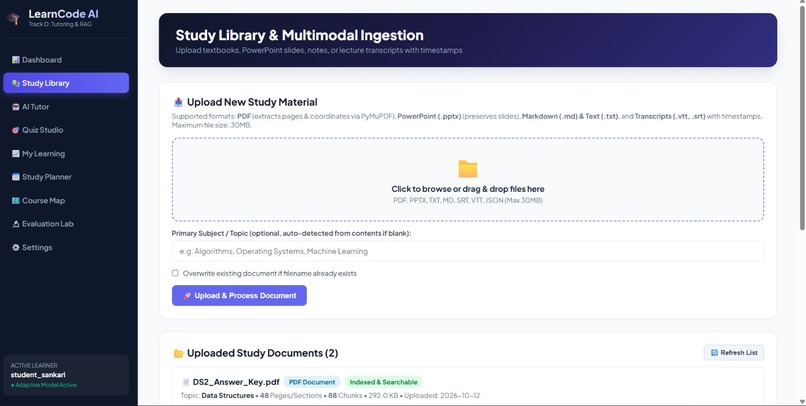This screenshot has width=806, height=406.
Task: Navigate to My Learning
Action: (66, 154)
